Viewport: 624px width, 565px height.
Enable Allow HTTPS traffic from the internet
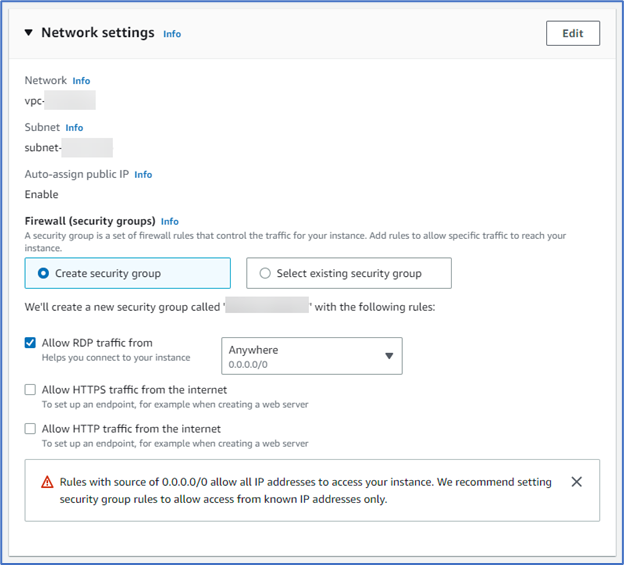(x=30, y=390)
